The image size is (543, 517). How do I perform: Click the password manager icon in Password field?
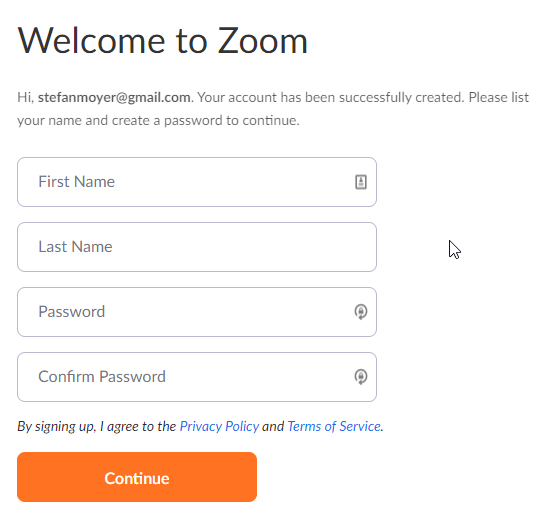point(361,312)
